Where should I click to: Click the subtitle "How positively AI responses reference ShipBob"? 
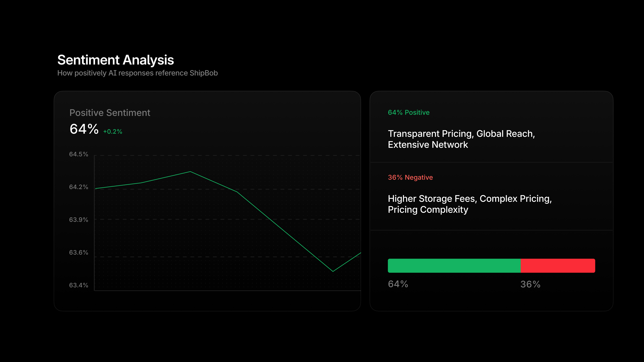tap(138, 73)
